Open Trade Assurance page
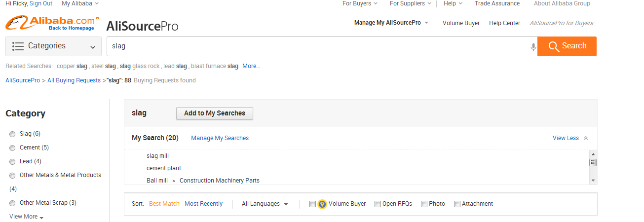 (x=497, y=3)
